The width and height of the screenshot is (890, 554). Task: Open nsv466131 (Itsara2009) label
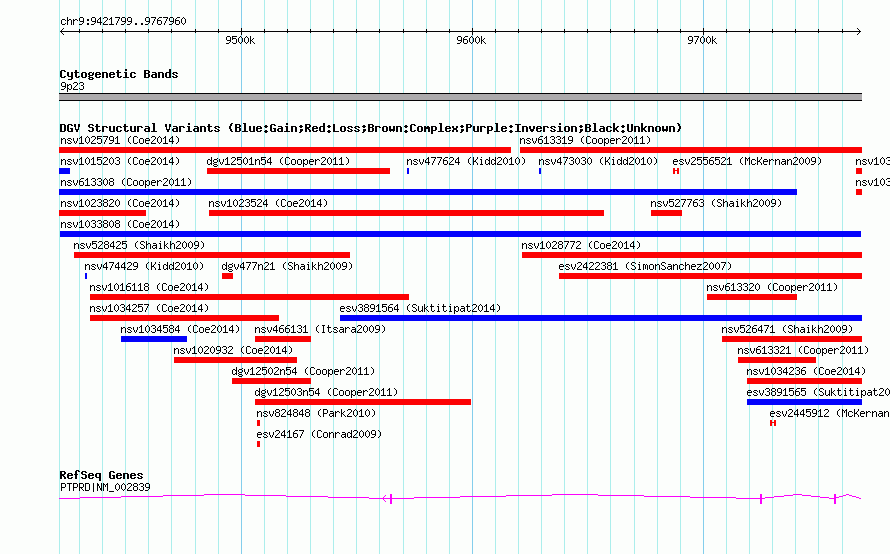click(x=320, y=329)
